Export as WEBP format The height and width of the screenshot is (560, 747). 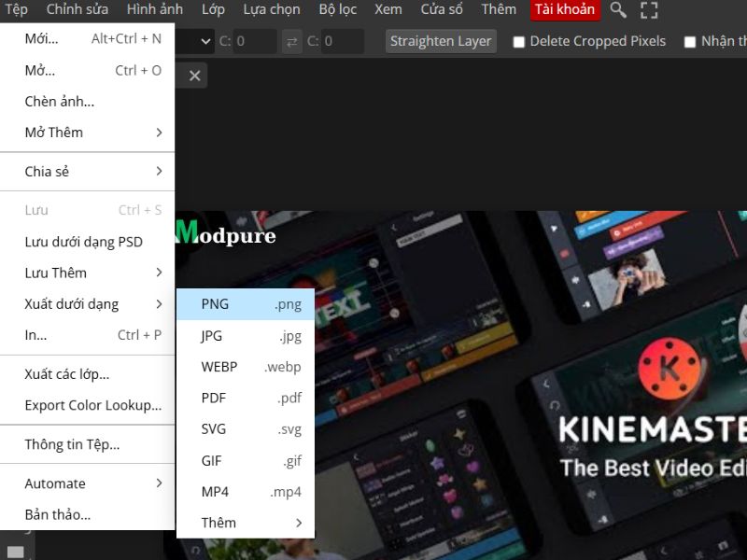(x=246, y=367)
